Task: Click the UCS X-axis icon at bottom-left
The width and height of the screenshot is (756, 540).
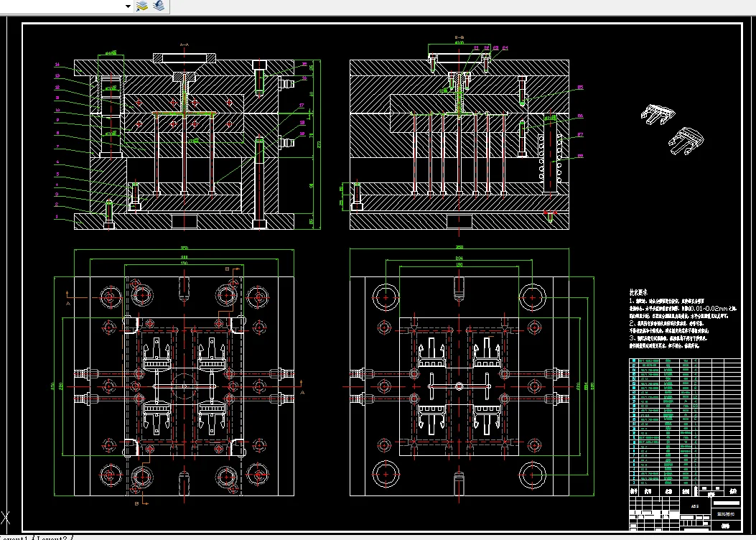Action: (6, 518)
